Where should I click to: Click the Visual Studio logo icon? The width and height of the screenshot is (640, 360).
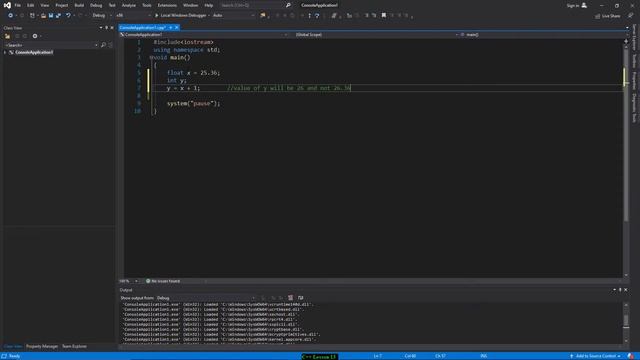(7, 5)
